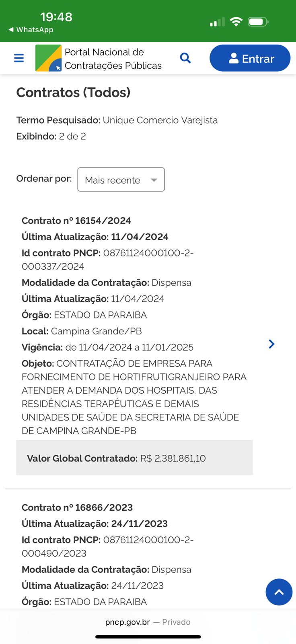Open the Ordenar por dropdown

click(x=121, y=180)
